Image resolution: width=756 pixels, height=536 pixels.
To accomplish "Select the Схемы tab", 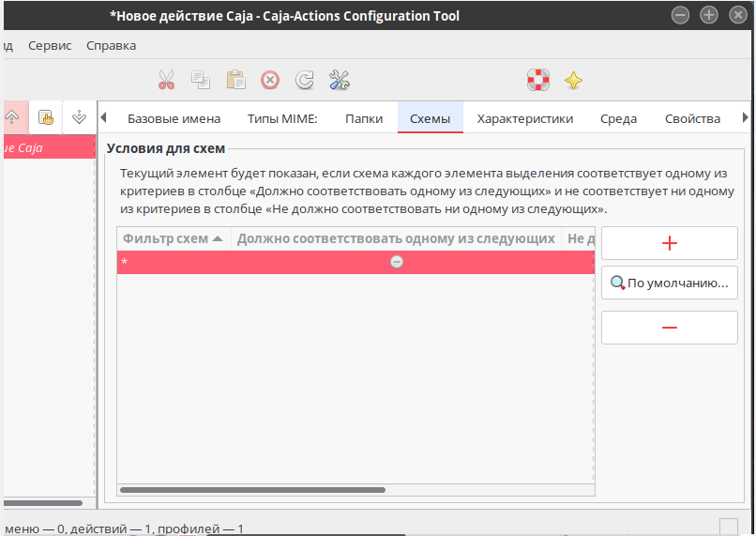I will [x=431, y=117].
